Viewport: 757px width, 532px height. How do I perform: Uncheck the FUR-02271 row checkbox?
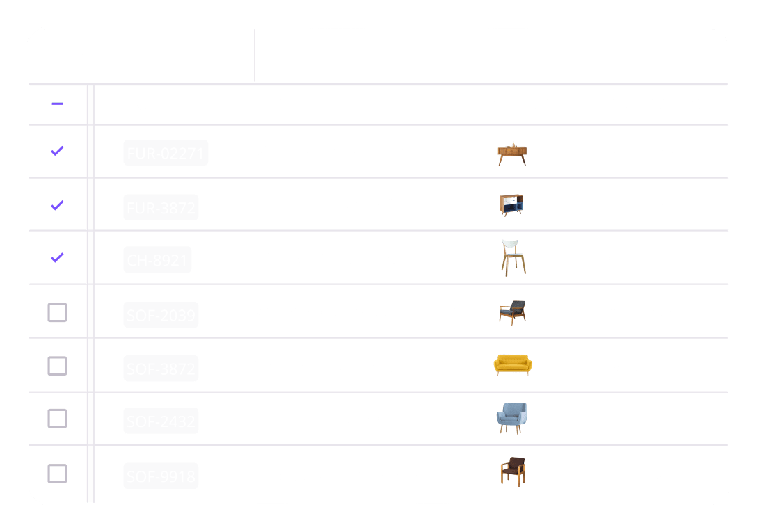[x=57, y=150]
